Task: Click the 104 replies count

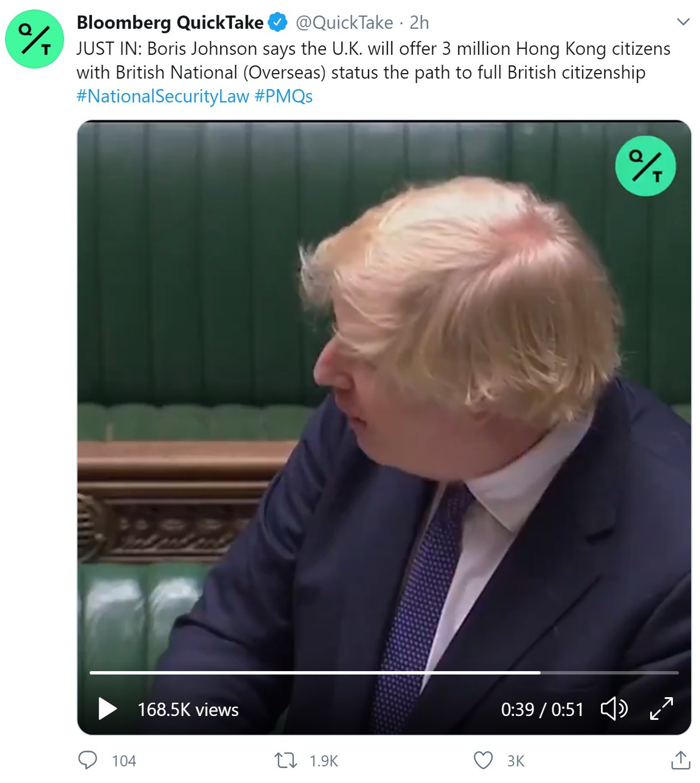Action: tap(124, 761)
